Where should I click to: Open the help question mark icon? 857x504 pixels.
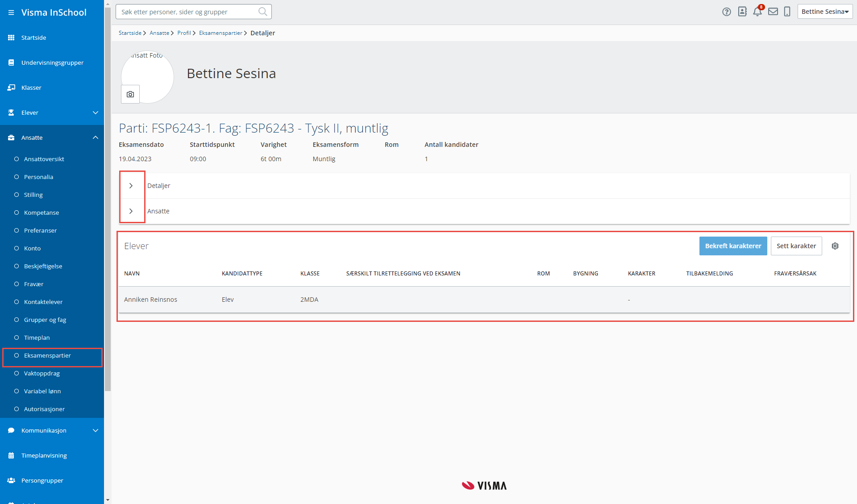(727, 12)
